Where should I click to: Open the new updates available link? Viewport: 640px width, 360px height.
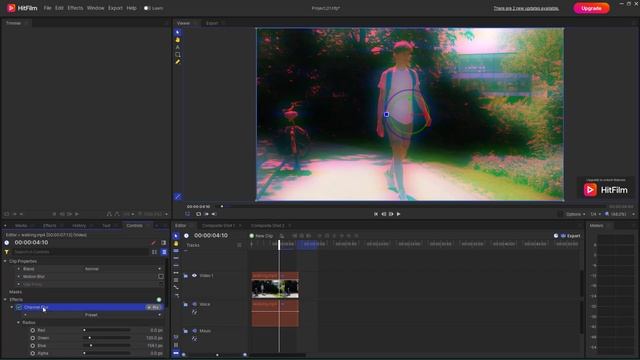[x=526, y=8]
